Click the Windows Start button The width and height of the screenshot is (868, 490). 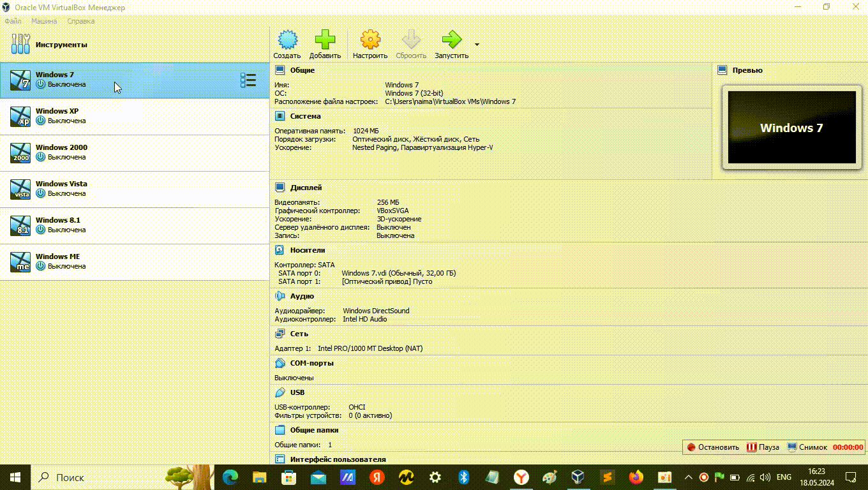(x=15, y=477)
